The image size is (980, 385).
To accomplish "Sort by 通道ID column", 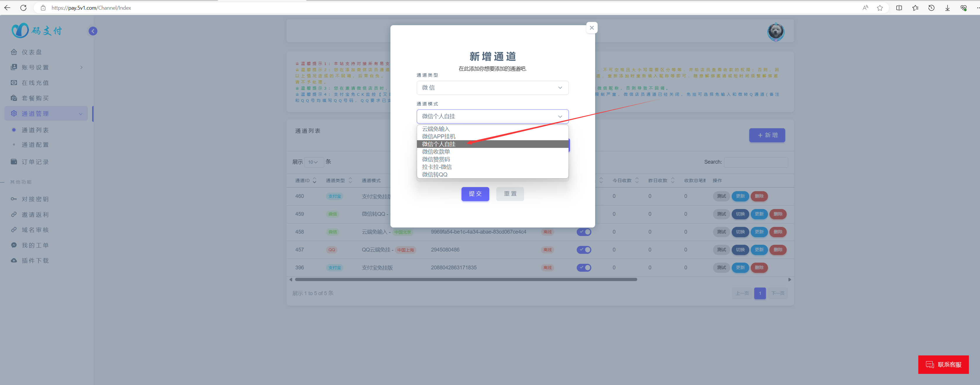I will pos(306,181).
